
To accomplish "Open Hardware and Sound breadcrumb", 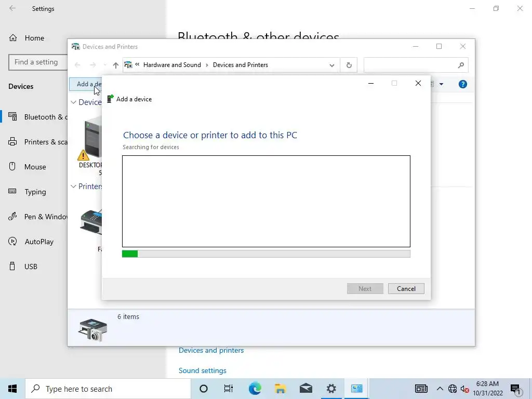I will [x=172, y=65].
